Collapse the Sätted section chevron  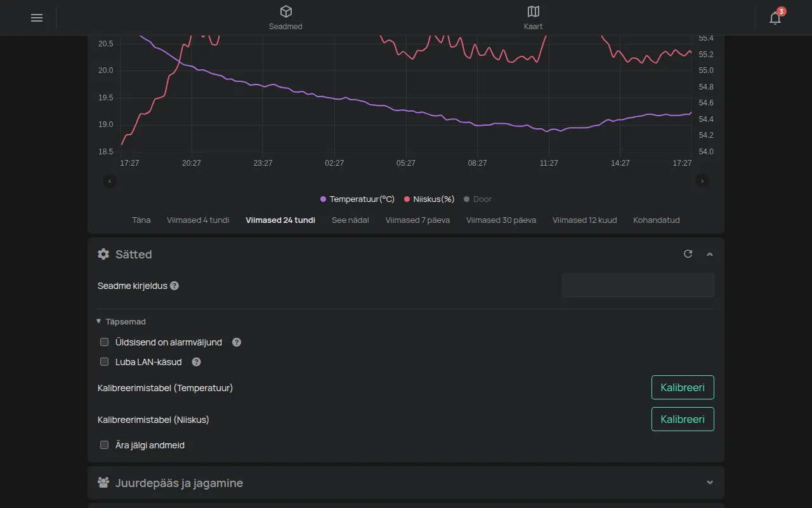(710, 254)
